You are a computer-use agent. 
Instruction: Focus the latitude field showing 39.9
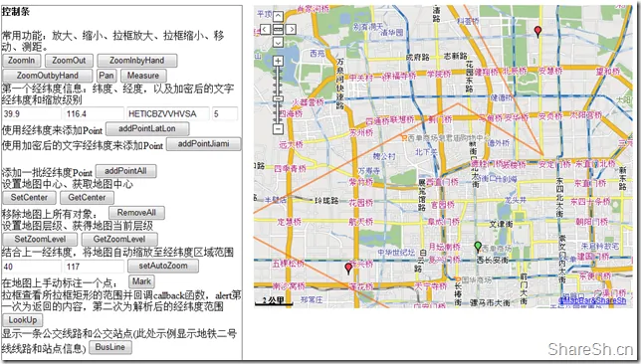[x=32, y=113]
